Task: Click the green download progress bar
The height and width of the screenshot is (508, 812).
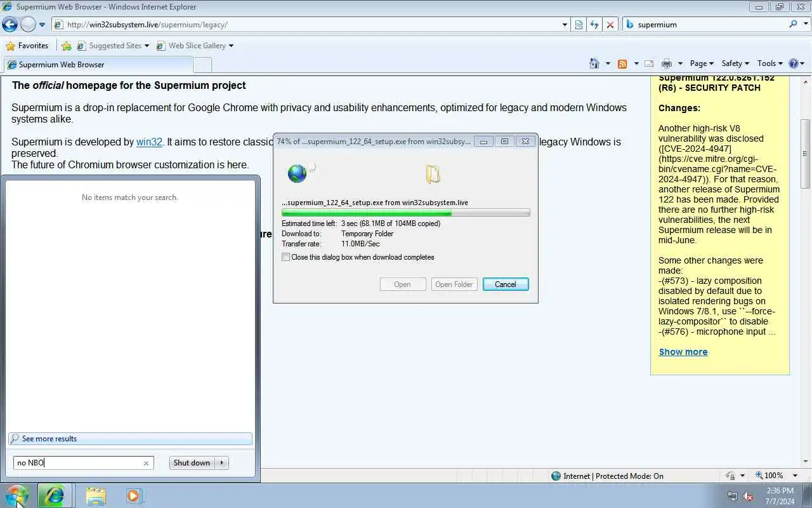Action: click(x=406, y=213)
